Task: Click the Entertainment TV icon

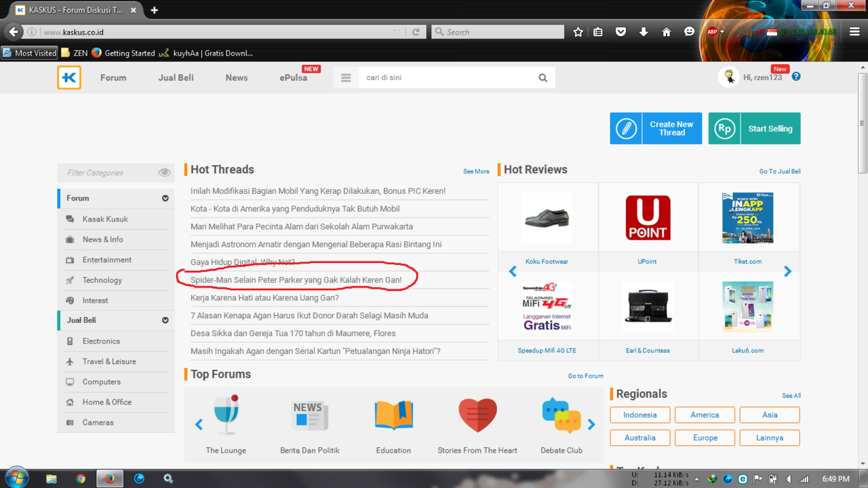Action: 70,260
